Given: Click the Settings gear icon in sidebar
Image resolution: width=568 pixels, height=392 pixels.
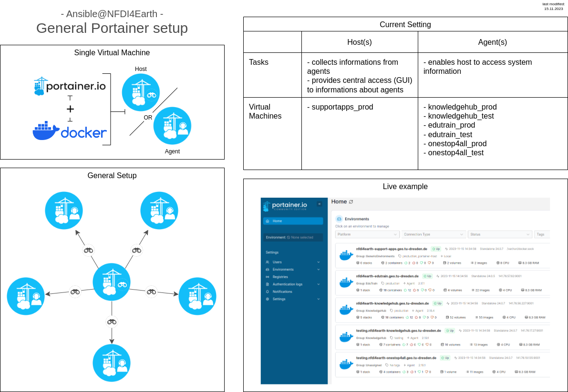Looking at the screenshot, I should tap(268, 299).
